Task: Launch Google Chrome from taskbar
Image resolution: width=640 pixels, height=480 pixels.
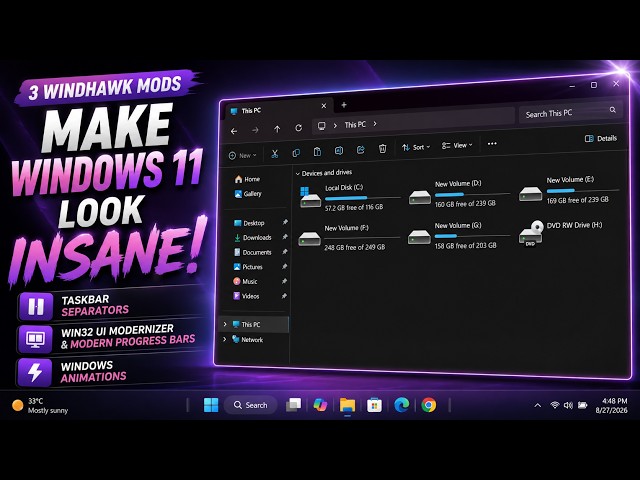Action: pyautogui.click(x=429, y=405)
